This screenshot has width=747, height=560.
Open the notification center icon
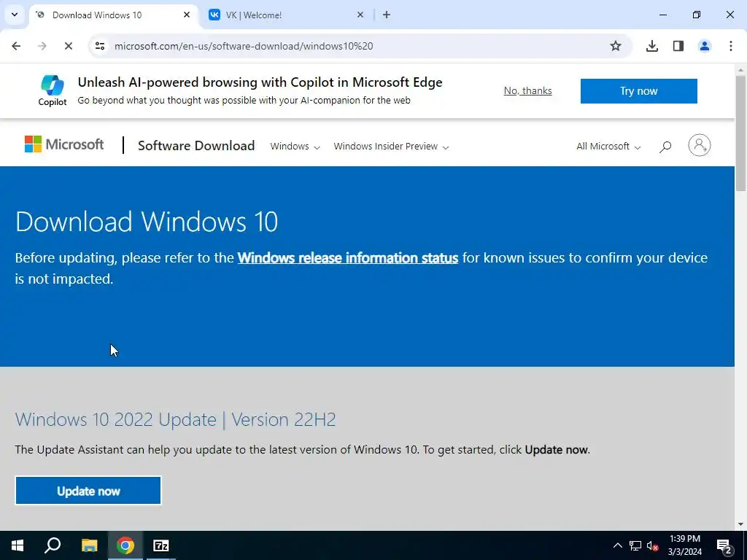(724, 545)
